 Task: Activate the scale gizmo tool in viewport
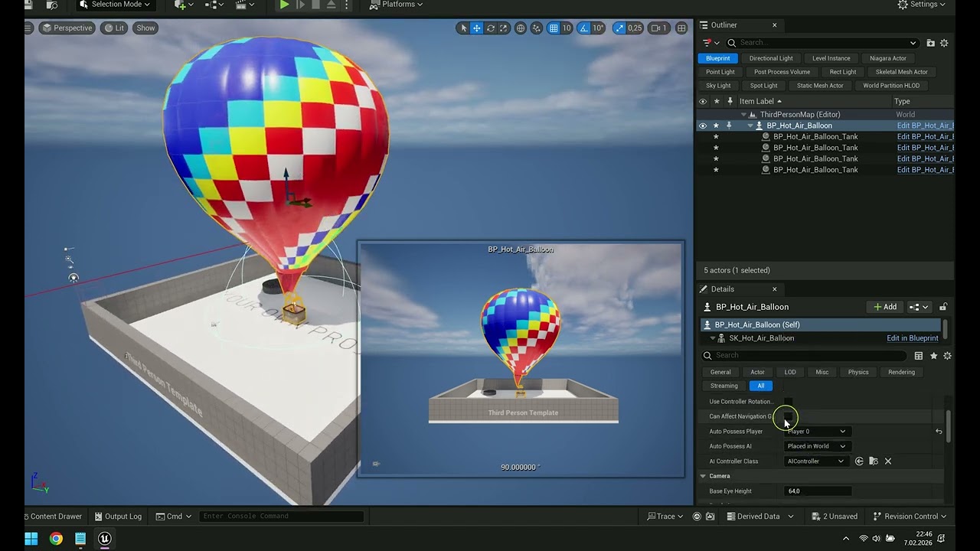[x=503, y=28]
